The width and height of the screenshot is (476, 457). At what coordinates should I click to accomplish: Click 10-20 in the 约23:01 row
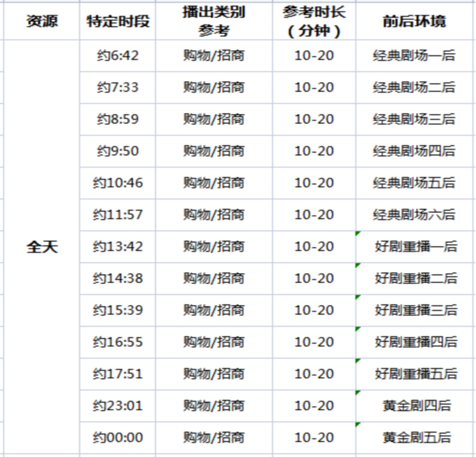coord(314,405)
